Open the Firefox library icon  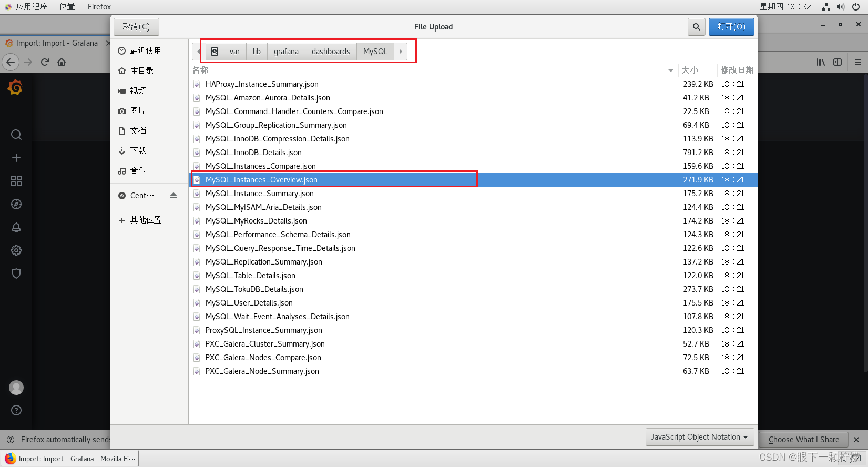coord(821,62)
